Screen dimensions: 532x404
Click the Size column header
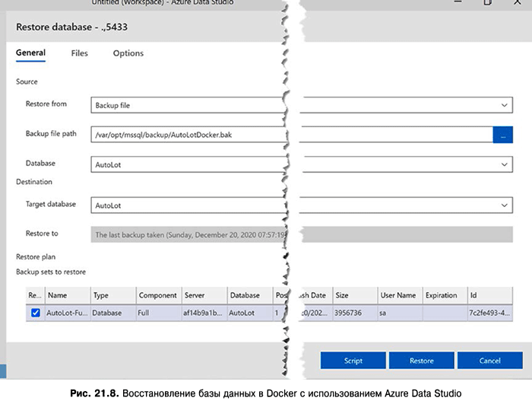point(355,295)
